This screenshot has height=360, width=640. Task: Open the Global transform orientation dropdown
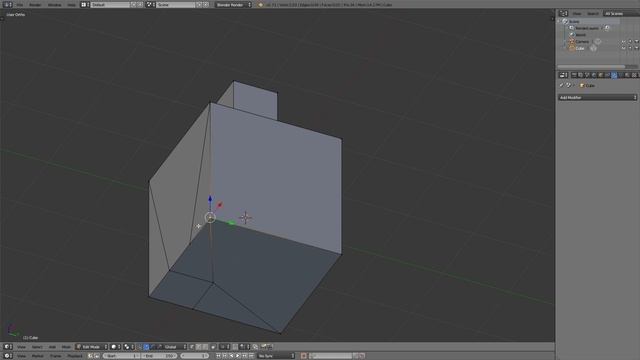[175, 347]
